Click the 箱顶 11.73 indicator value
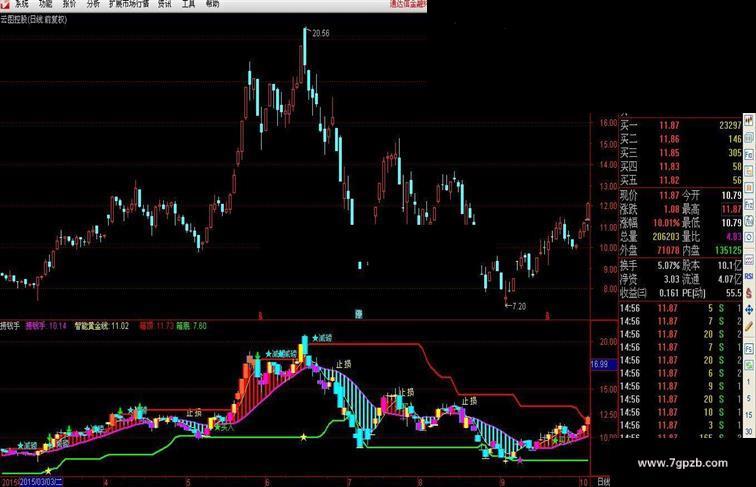756x487 pixels. pos(156,326)
